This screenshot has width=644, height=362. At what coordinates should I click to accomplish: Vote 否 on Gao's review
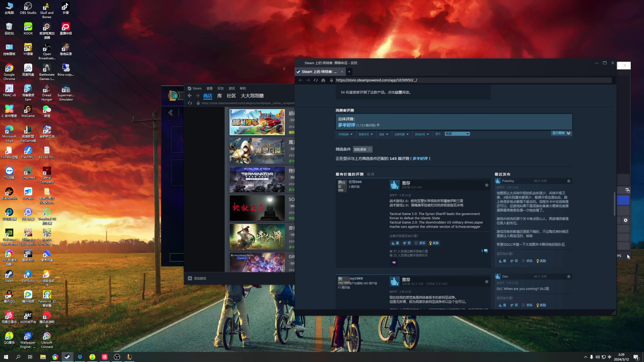pyautogui.click(x=514, y=305)
